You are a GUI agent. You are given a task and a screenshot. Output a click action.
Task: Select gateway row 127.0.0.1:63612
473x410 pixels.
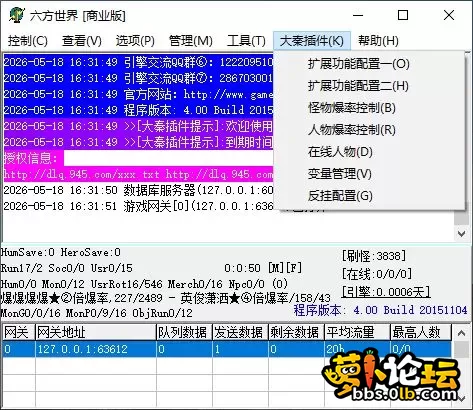227,349
